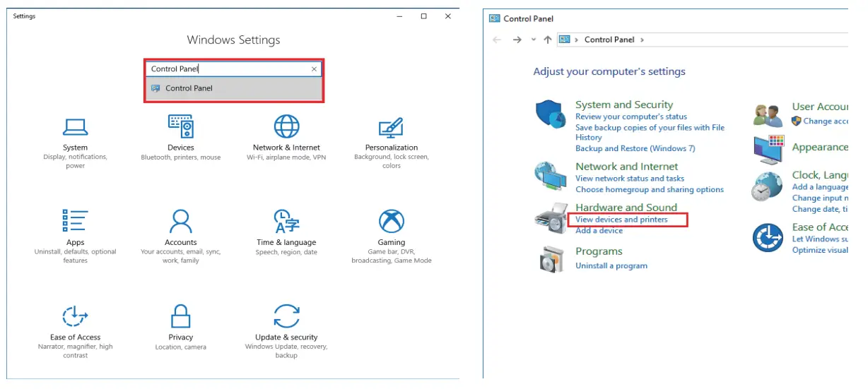
Task: Open Backup and Restore (Windows 7) link
Action: click(x=635, y=148)
